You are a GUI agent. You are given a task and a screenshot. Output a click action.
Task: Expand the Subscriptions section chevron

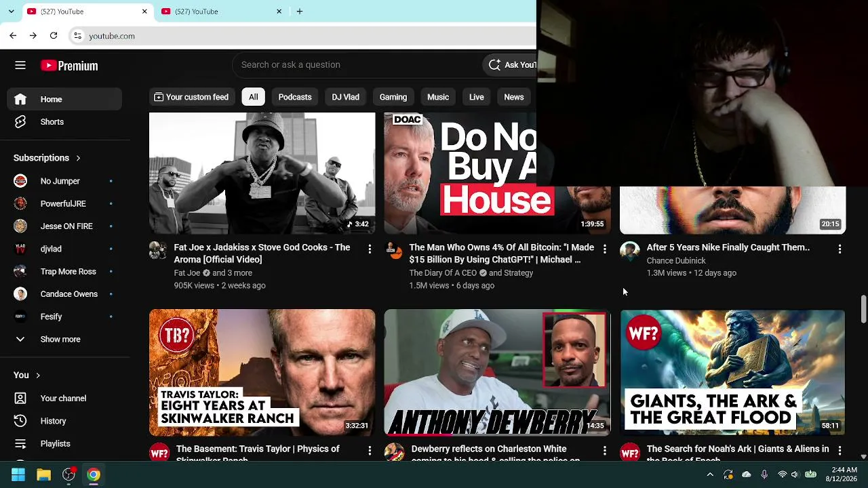pos(78,158)
